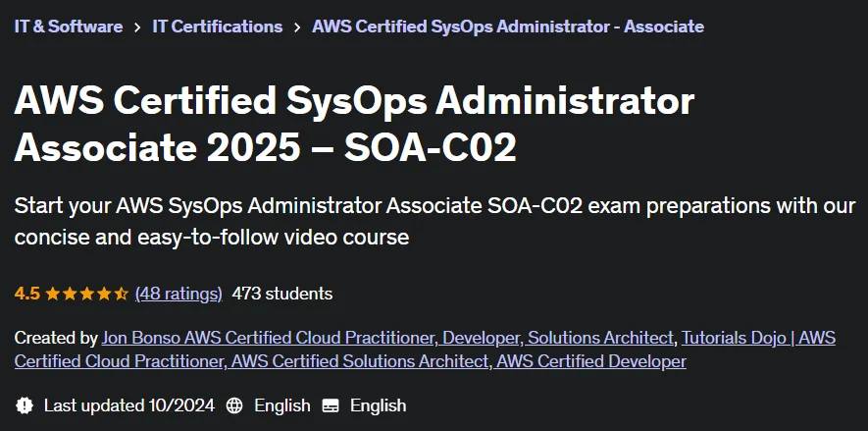Click the star rating icons

point(87,294)
